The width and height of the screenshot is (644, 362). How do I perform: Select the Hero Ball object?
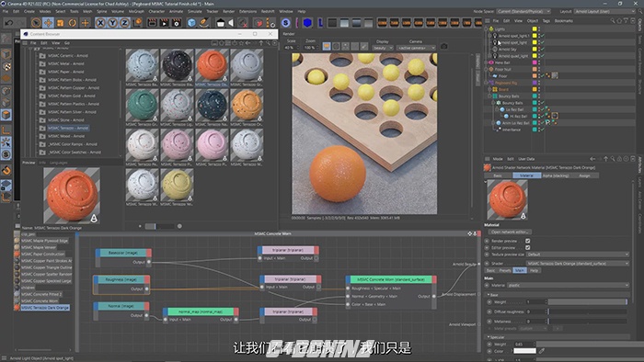click(x=502, y=62)
